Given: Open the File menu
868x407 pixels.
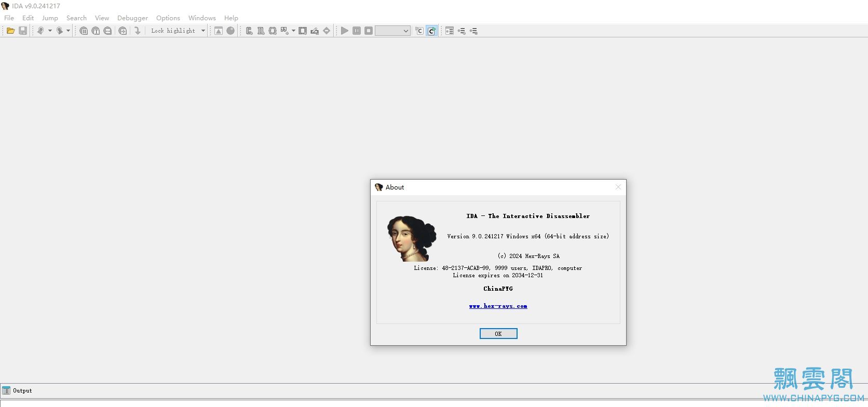Looking at the screenshot, I should click(x=9, y=18).
